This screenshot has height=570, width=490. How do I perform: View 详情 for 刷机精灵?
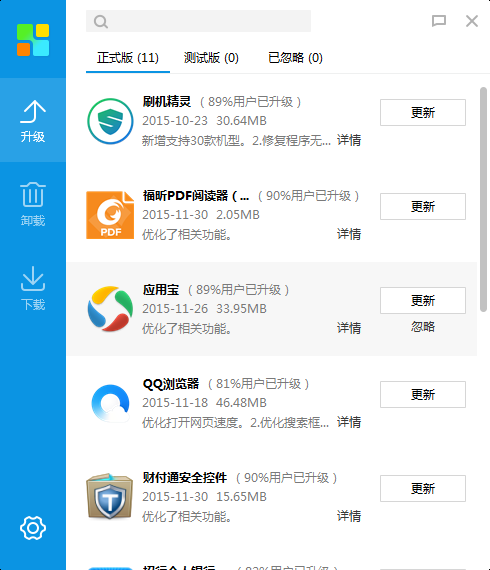349,140
